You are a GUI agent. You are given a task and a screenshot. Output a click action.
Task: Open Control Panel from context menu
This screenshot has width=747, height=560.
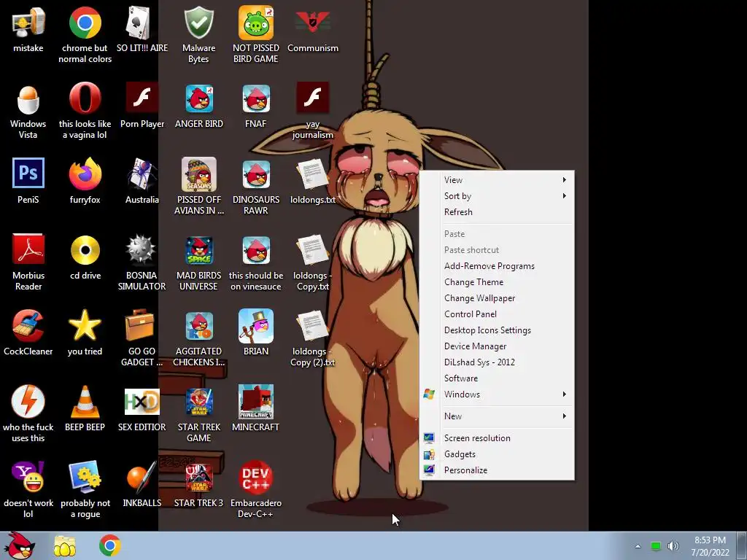(496, 314)
